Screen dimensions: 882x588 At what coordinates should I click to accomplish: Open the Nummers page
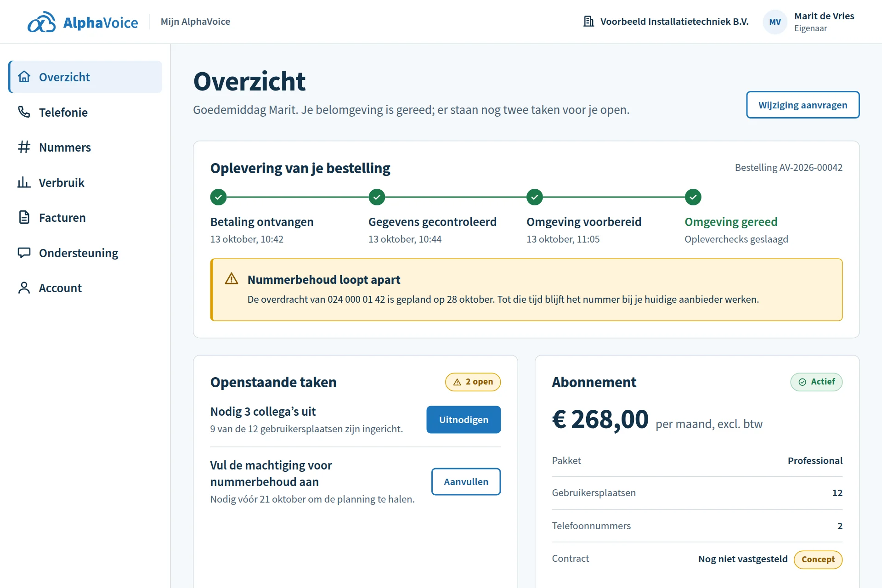[x=85, y=147]
